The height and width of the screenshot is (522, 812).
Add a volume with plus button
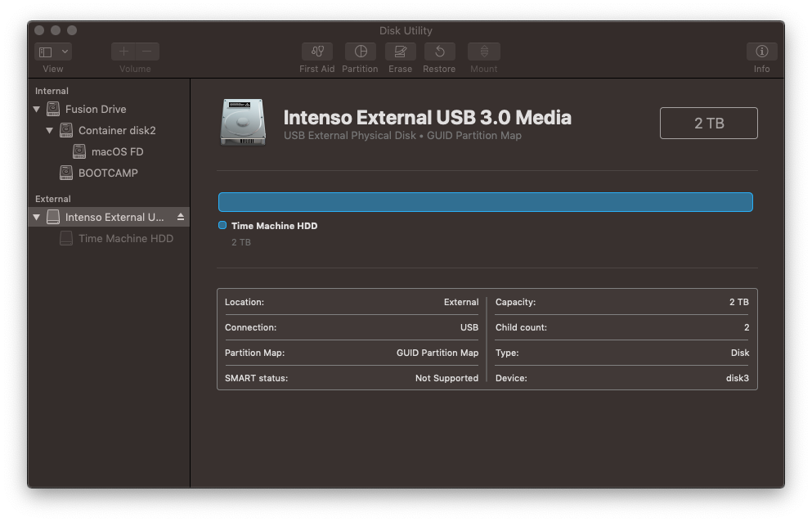123,52
